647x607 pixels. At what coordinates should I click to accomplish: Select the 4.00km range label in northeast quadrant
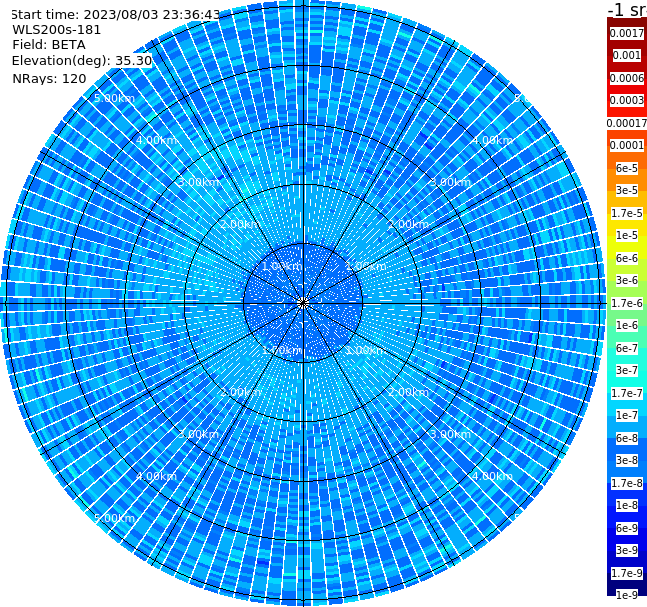[492, 140]
